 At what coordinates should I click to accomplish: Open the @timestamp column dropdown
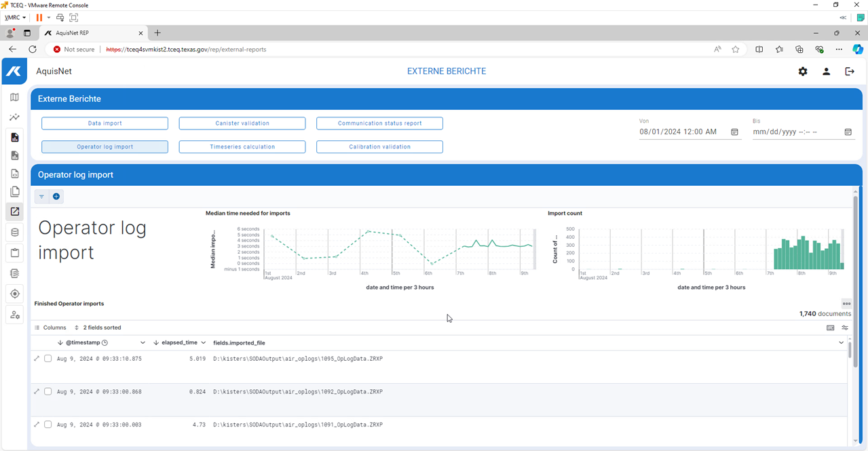[143, 343]
